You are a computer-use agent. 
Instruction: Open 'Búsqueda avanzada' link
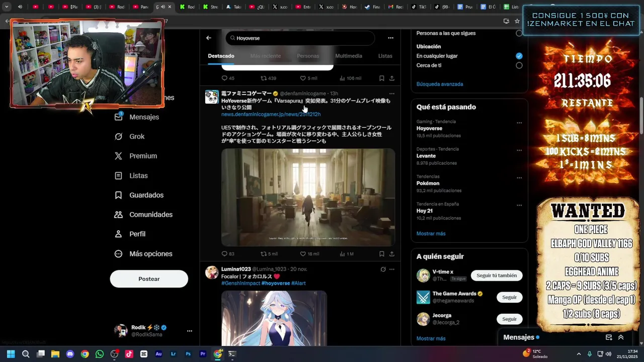click(x=440, y=84)
